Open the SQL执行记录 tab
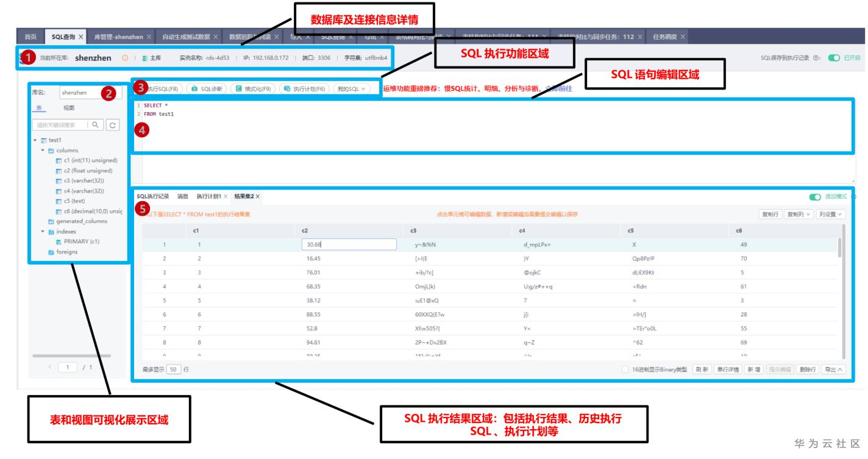 click(x=153, y=196)
